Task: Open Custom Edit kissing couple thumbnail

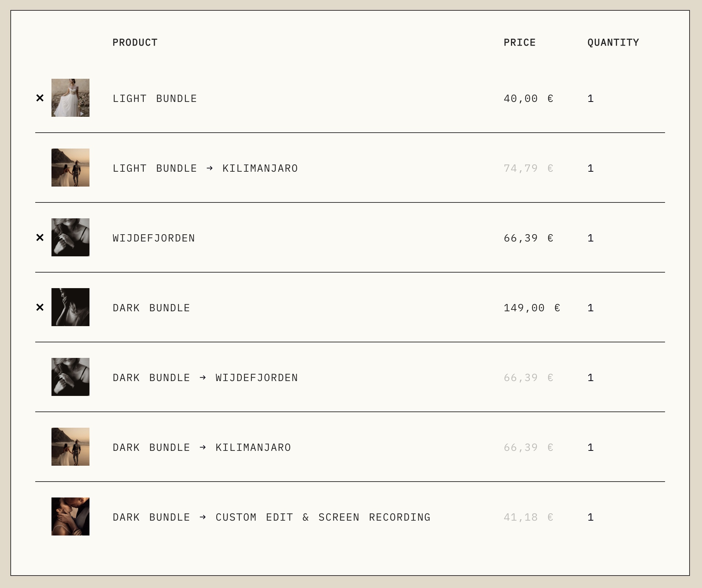Action: [x=70, y=516]
